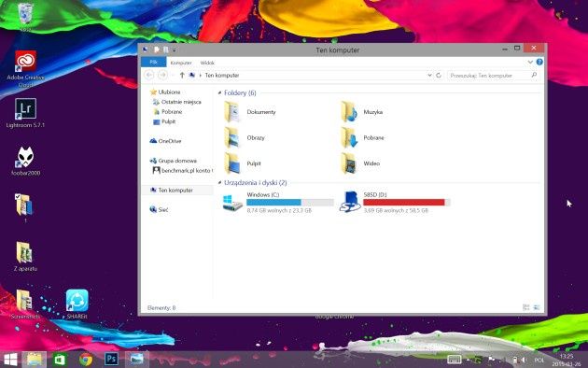The width and height of the screenshot is (588, 368).
Task: Open Explorer help with question mark icon
Action: click(x=539, y=62)
